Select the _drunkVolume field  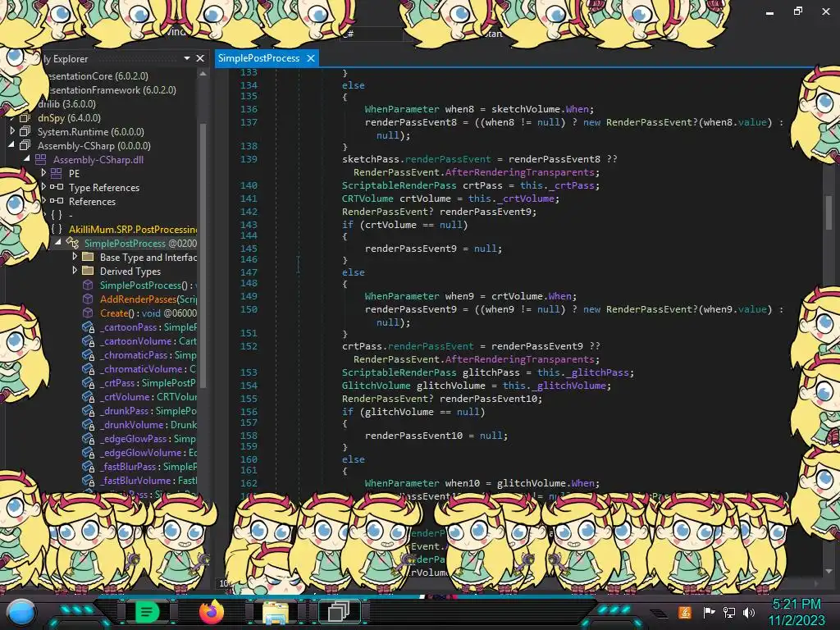pyautogui.click(x=148, y=424)
